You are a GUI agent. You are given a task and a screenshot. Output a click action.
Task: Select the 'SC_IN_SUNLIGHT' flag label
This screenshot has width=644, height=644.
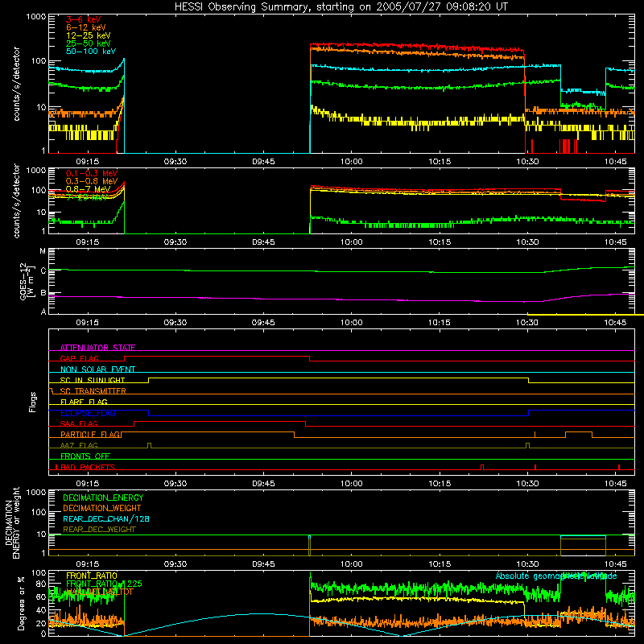93,380
